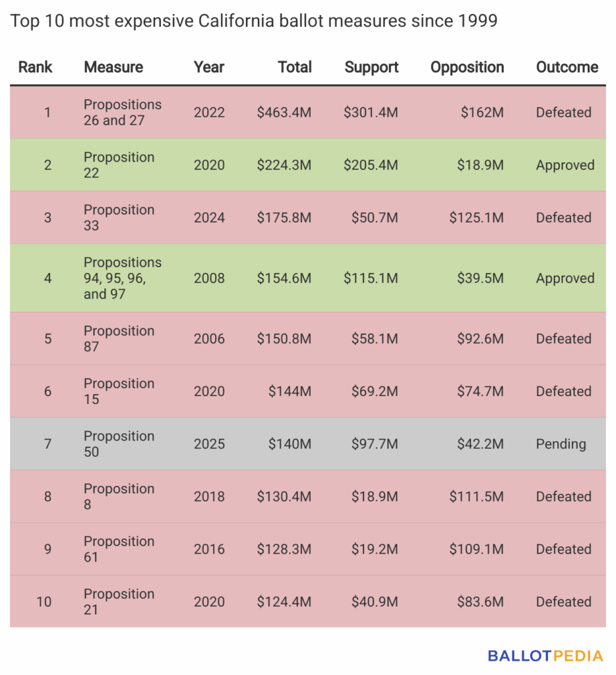Click the chart title text
Screen dimensions: 616x675
(253, 22)
